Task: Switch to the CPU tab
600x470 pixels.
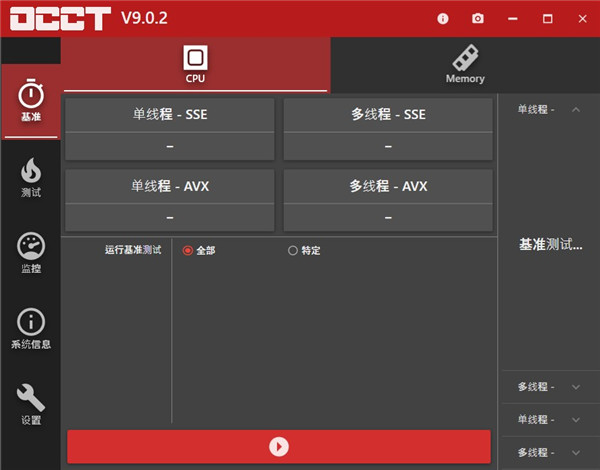Action: click(x=196, y=64)
